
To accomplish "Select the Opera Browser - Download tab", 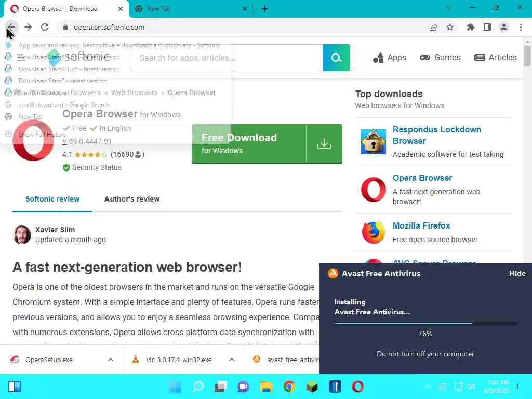I will pos(66,9).
